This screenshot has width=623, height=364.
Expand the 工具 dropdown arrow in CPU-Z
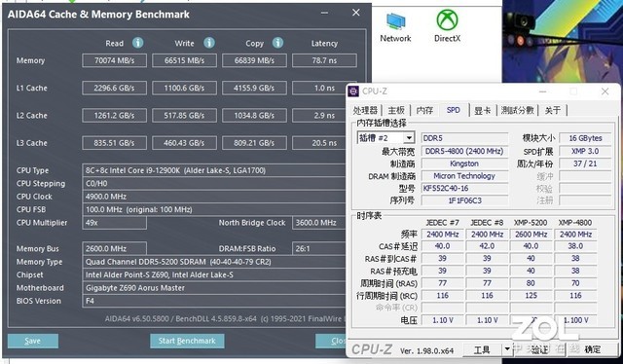(x=506, y=349)
